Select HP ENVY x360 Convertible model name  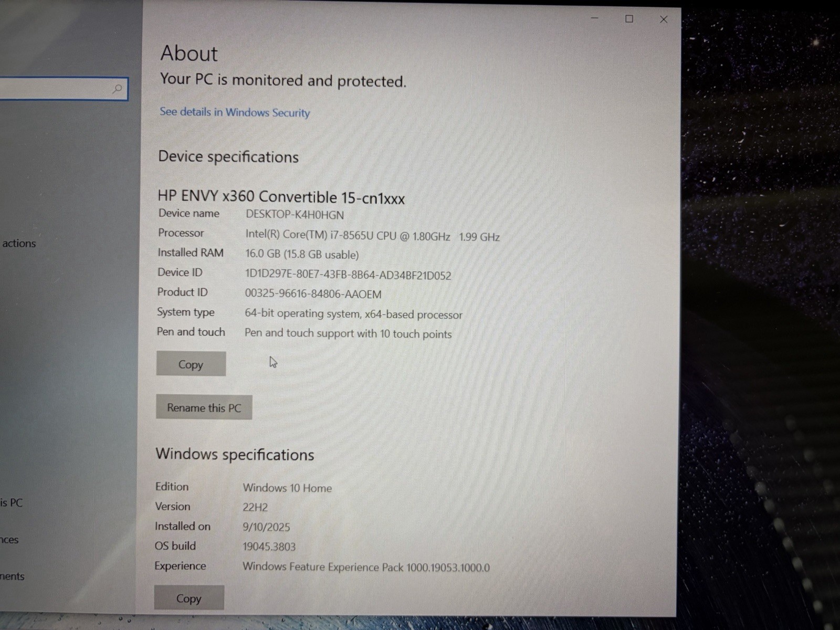tap(281, 197)
